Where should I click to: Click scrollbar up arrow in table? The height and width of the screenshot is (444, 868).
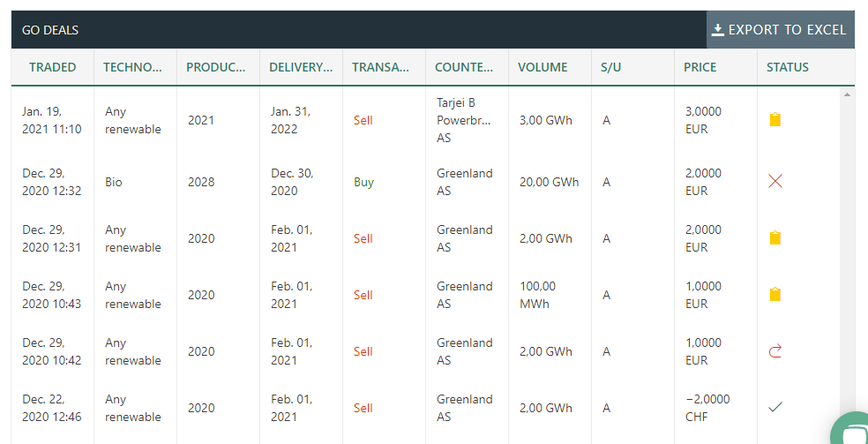point(847,94)
